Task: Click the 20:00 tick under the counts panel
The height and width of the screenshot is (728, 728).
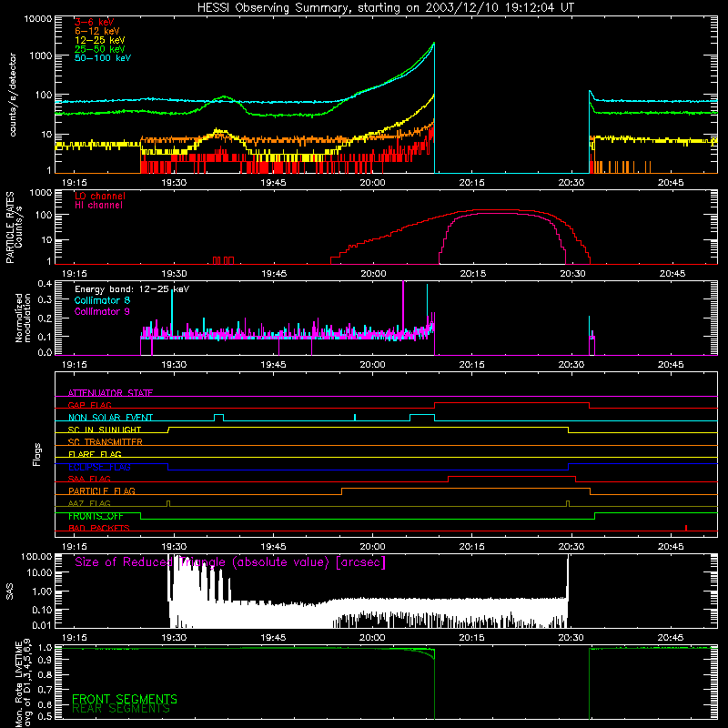Action: (373, 183)
